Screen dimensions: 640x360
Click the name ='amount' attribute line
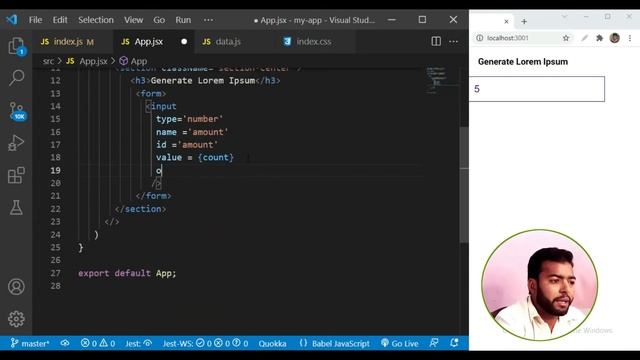(192, 132)
